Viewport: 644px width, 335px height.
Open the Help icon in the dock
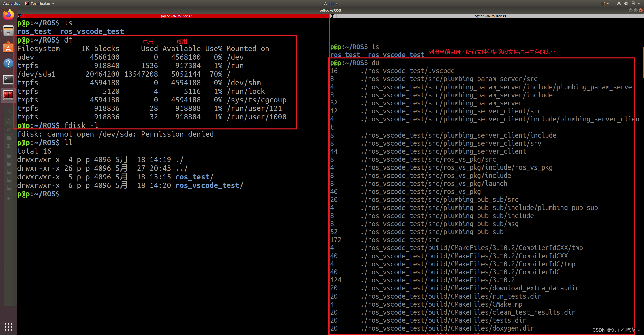point(8,63)
